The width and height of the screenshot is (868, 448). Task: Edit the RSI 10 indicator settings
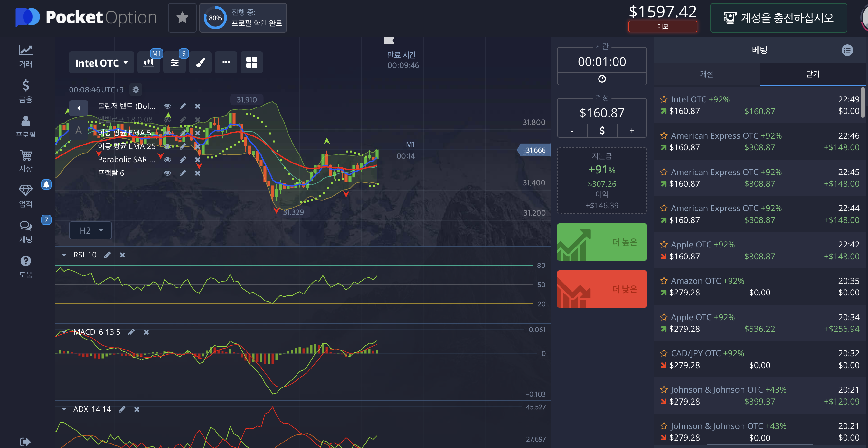click(108, 255)
